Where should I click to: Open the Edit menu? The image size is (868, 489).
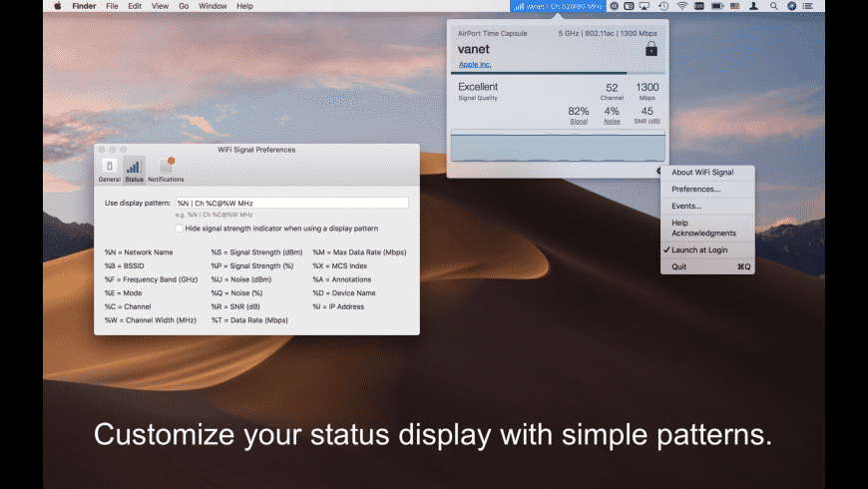135,6
